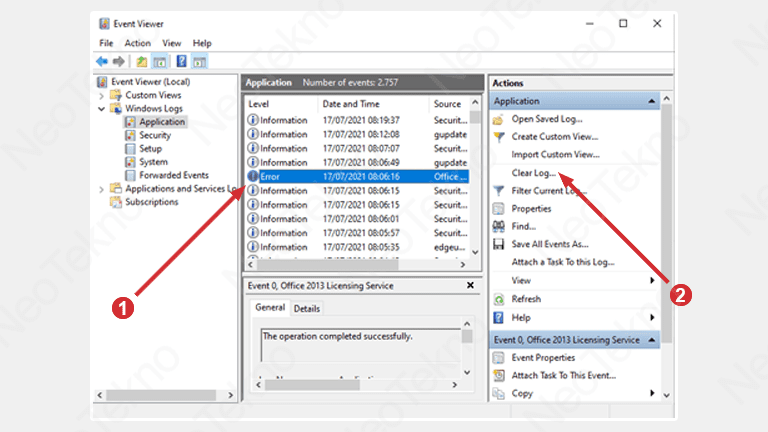This screenshot has width=768, height=432.
Task: Open the View menu in menu bar
Action: [x=171, y=43]
